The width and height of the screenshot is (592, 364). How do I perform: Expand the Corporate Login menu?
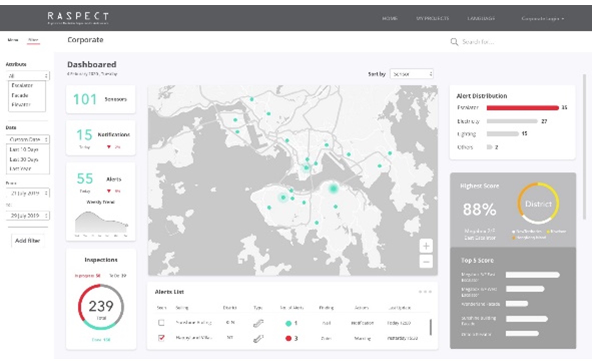coord(542,19)
